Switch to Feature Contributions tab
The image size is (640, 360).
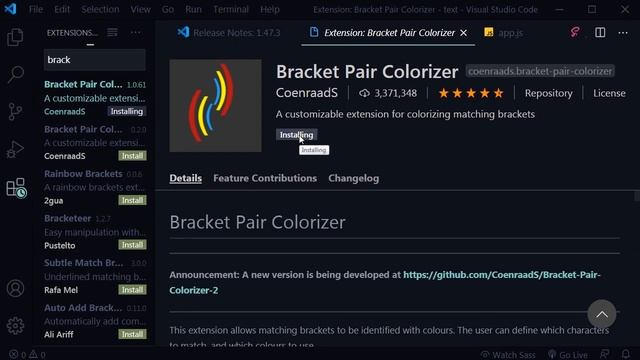265,178
